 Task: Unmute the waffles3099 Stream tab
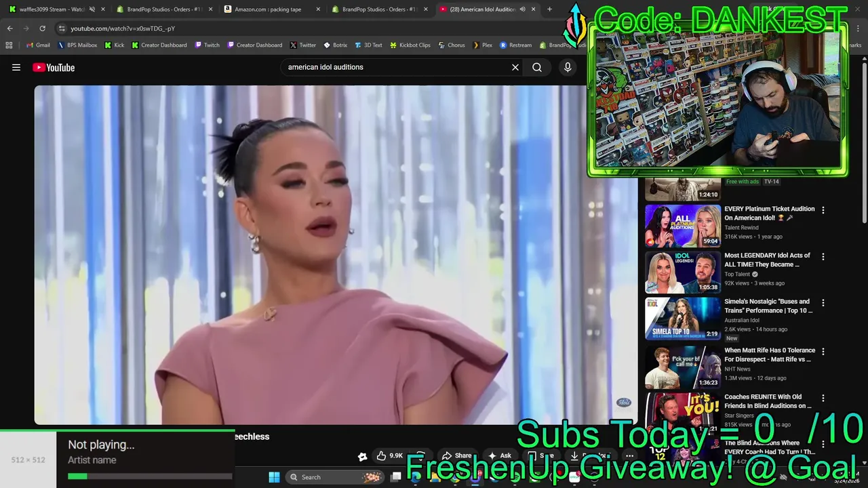coord(92,9)
